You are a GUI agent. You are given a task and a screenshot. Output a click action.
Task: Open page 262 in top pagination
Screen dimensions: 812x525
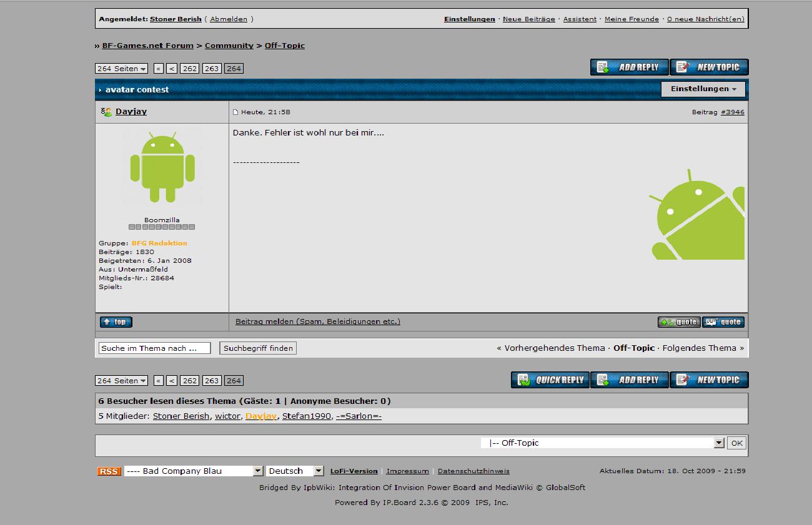pyautogui.click(x=190, y=69)
